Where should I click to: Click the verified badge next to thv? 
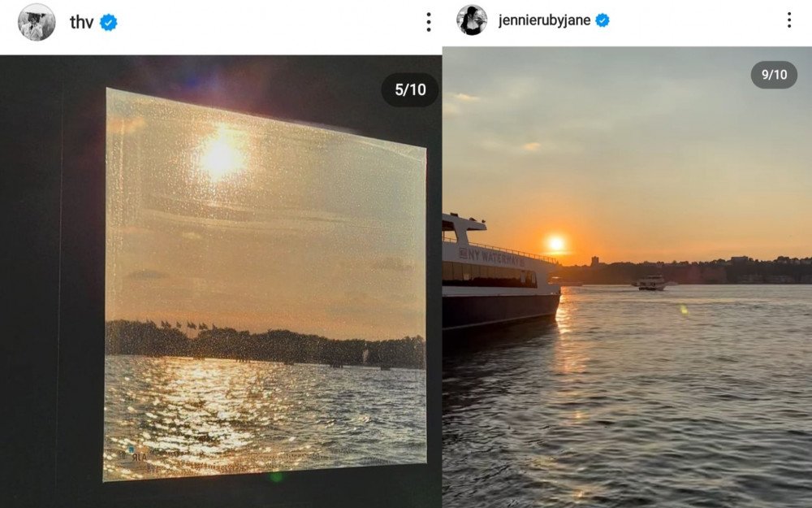pos(108,23)
